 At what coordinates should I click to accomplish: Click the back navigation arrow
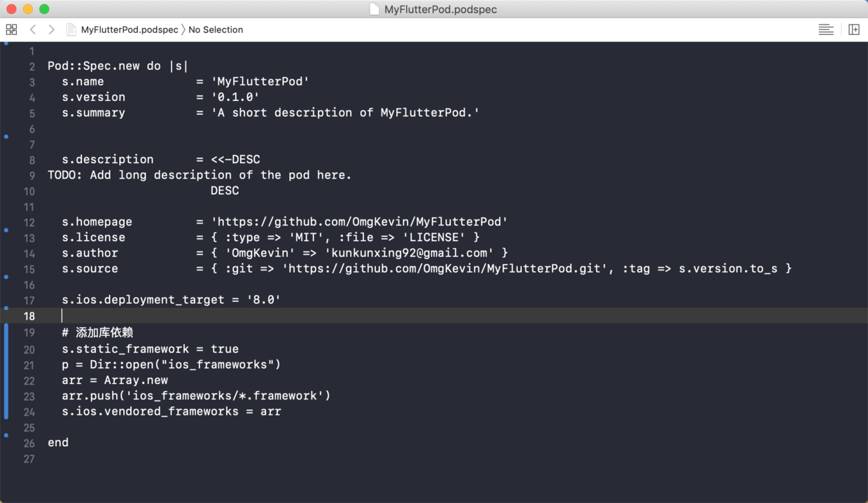[32, 29]
